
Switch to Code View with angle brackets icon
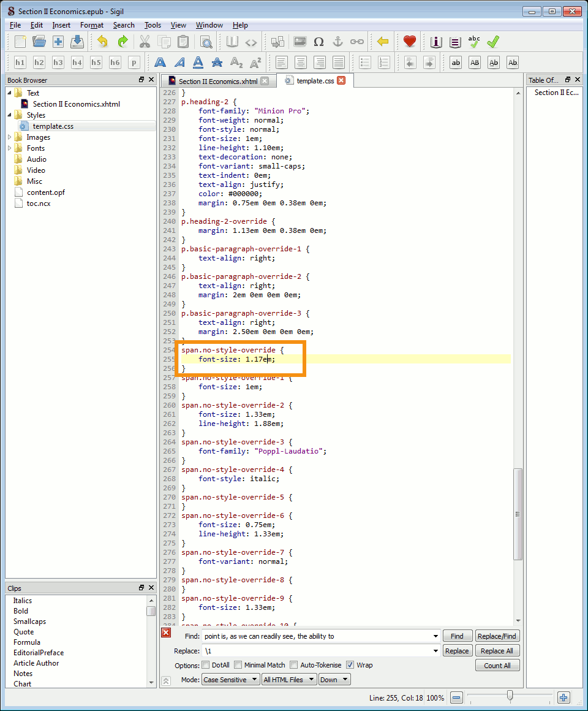(251, 42)
